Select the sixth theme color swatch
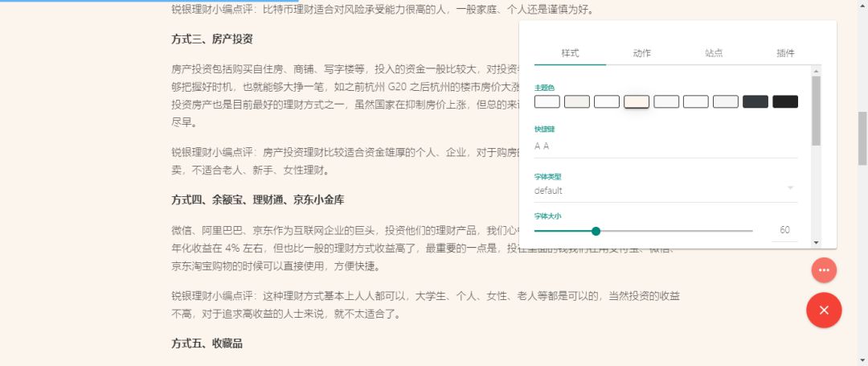 [696, 101]
